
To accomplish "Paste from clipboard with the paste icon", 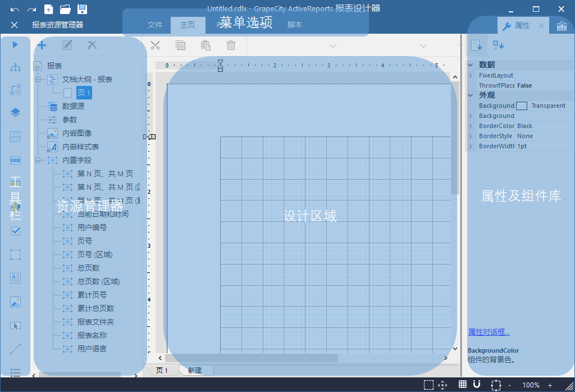I will (x=206, y=45).
